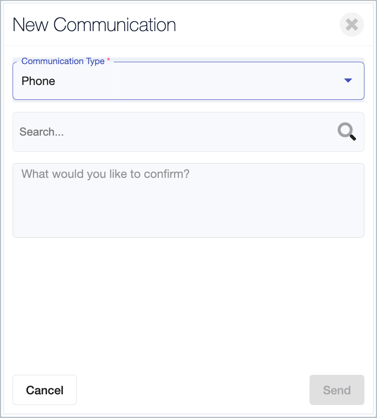Select the Phone value in dropdown

tap(38, 81)
